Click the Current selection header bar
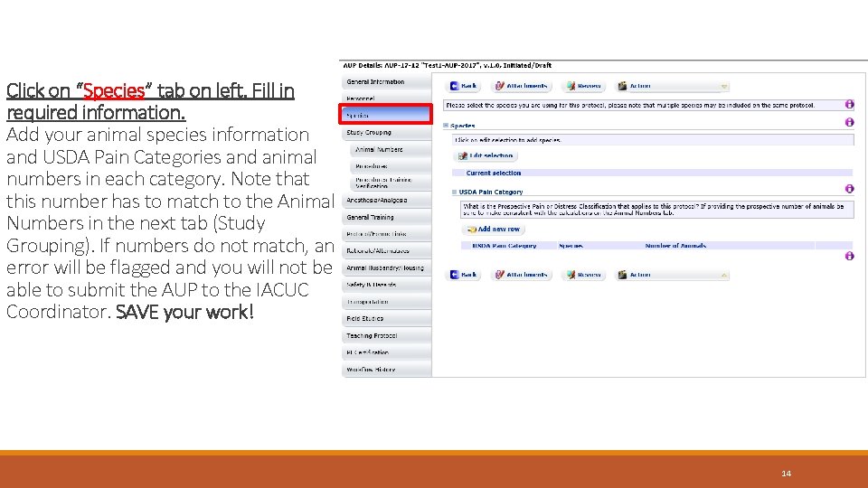 (653, 174)
